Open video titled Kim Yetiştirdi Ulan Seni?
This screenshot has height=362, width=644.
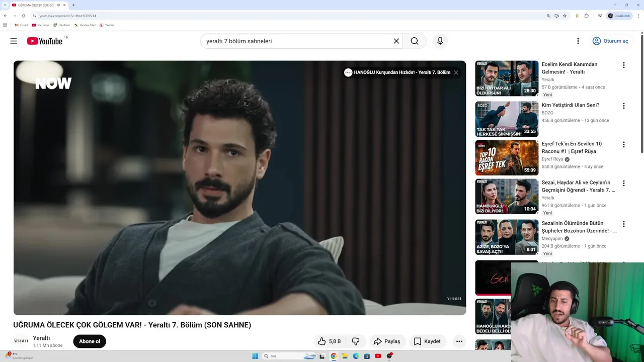click(571, 105)
